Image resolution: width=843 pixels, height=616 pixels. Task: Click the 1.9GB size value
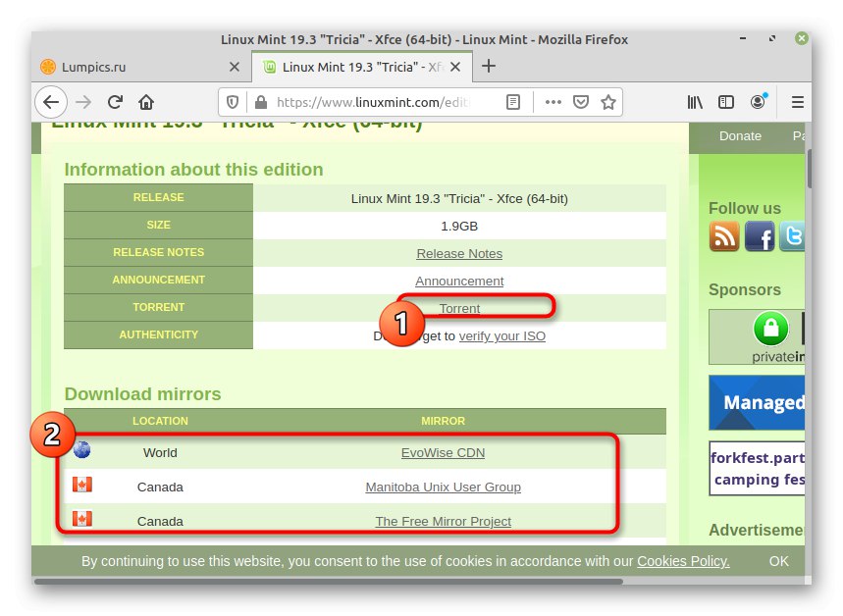(x=459, y=227)
